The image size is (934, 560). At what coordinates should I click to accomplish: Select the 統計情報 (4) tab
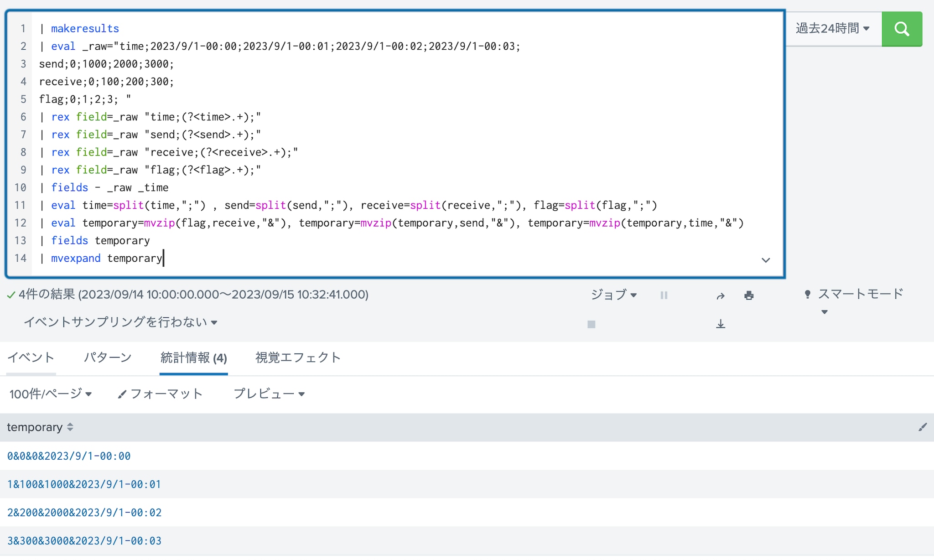pyautogui.click(x=194, y=358)
